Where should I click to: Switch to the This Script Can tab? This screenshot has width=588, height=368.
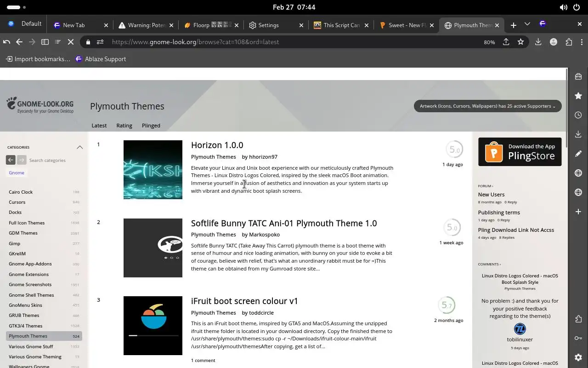(341, 25)
